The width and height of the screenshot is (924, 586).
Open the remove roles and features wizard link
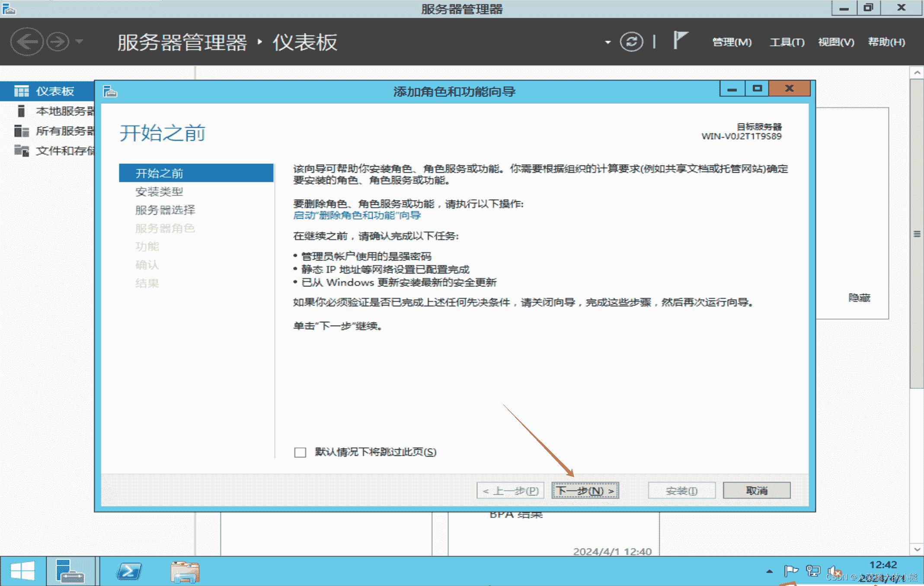coord(357,215)
